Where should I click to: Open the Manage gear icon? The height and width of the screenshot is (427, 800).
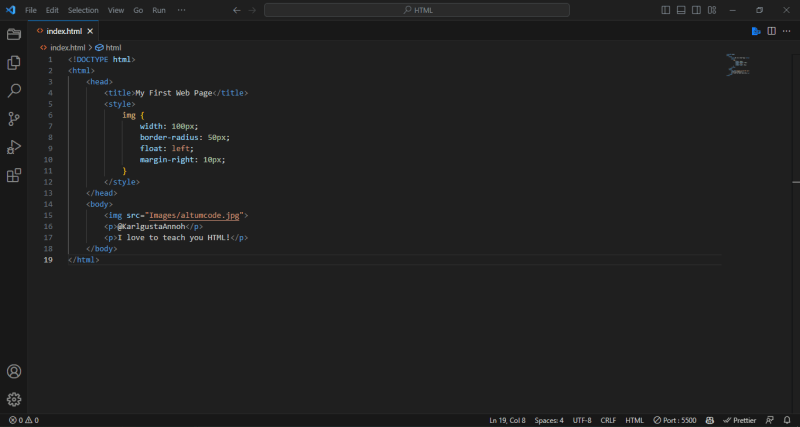point(14,399)
